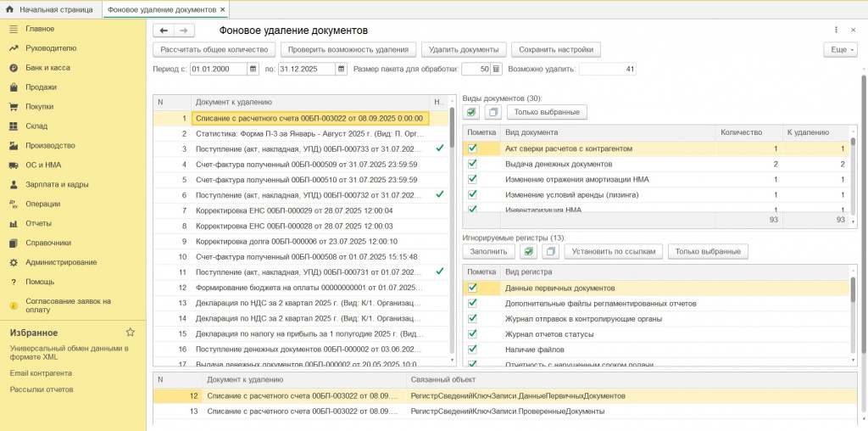Click Рассчитать общее количество button
The width and height of the screenshot is (868, 431).
pos(213,49)
